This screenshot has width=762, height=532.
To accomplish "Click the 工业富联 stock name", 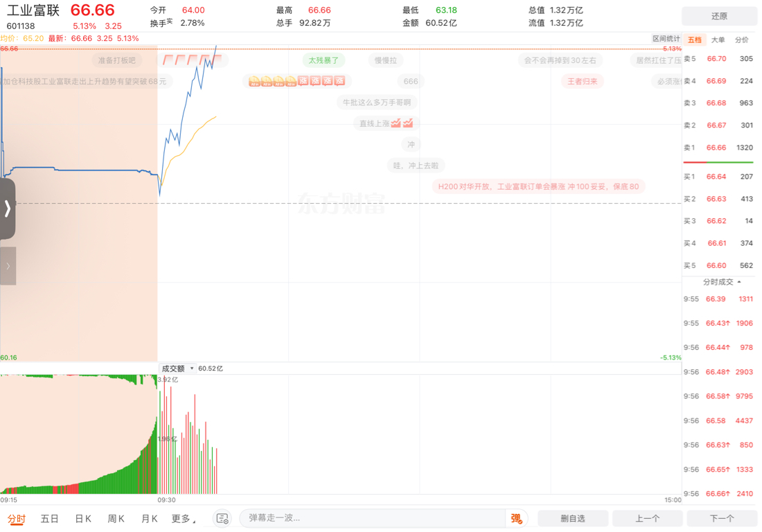I will pos(33,10).
